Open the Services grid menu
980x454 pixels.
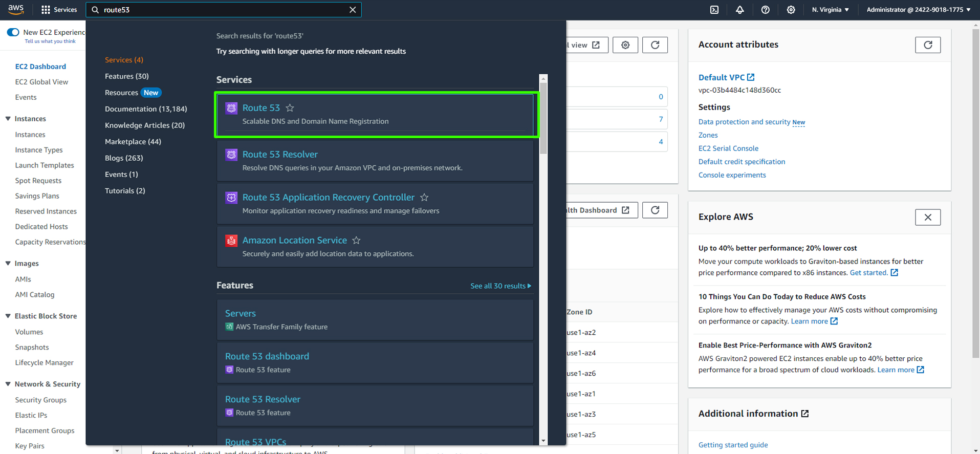pos(59,10)
